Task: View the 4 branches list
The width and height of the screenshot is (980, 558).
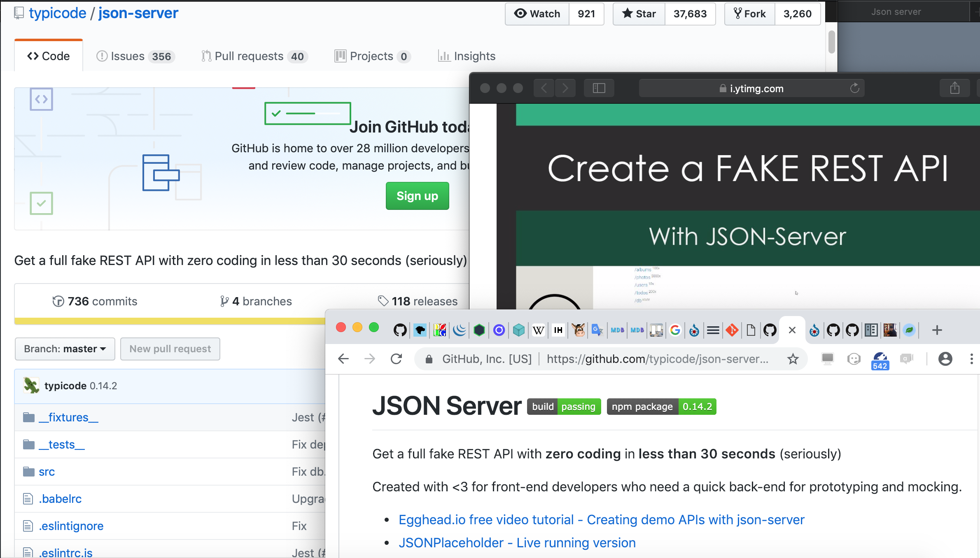Action: (256, 301)
